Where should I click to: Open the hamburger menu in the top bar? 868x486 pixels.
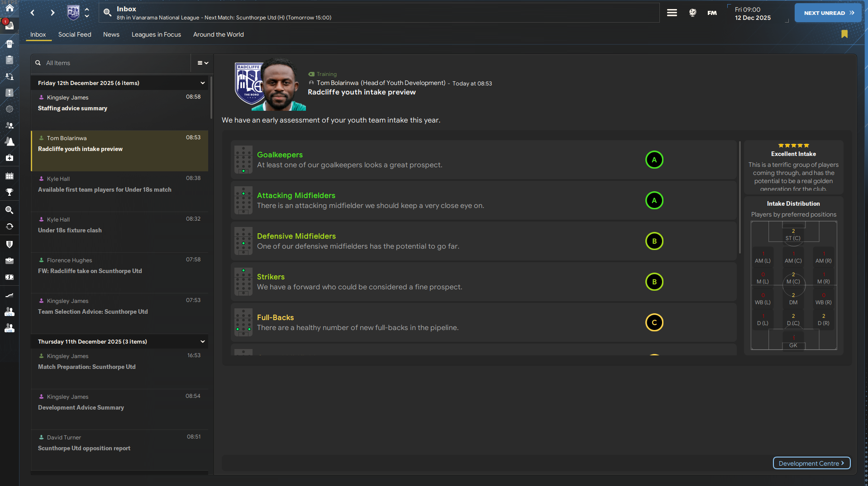click(672, 13)
